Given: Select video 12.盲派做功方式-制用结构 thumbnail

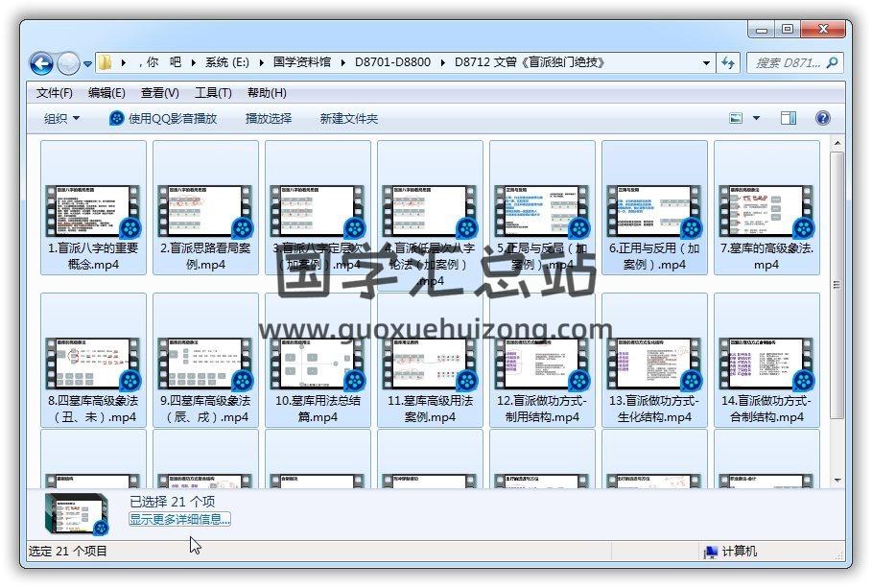Looking at the screenshot, I should 542,364.
